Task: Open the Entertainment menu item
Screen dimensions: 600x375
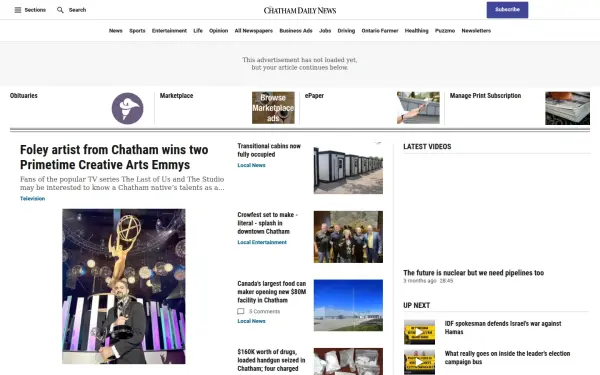Action: tap(169, 31)
